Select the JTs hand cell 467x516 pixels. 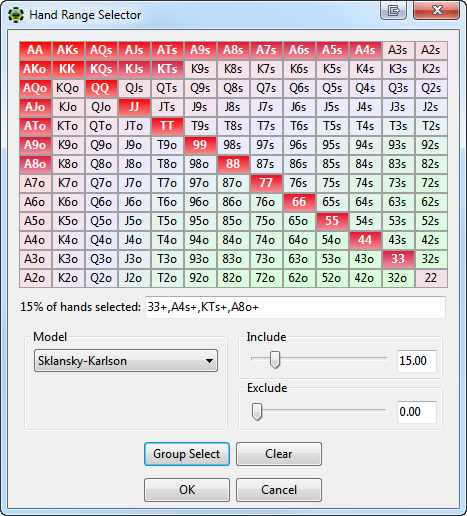coord(167,107)
